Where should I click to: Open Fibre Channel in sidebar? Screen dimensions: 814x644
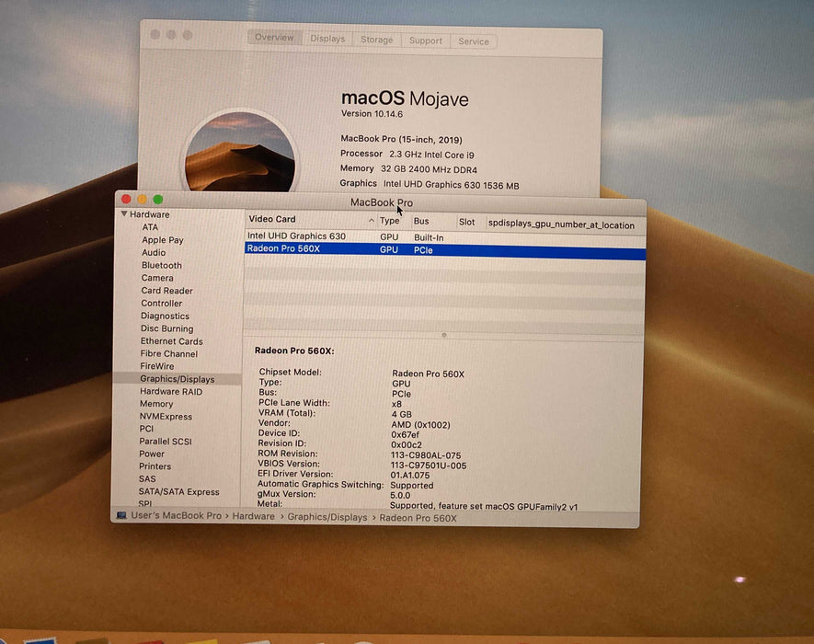[x=168, y=353]
